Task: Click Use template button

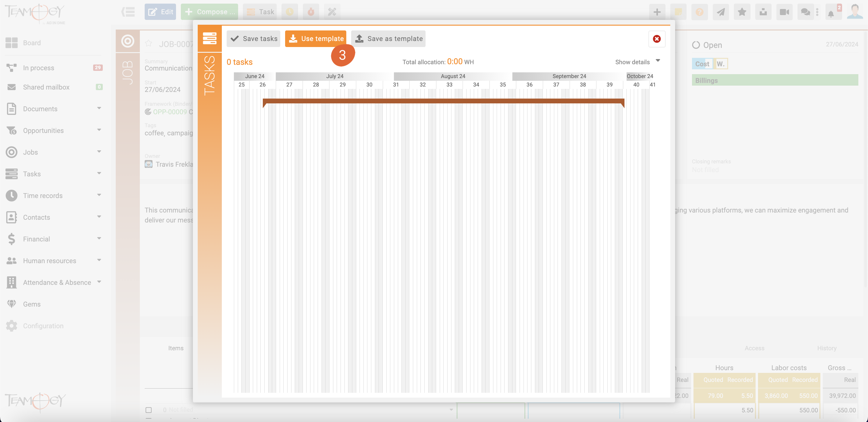Action: [x=315, y=39]
